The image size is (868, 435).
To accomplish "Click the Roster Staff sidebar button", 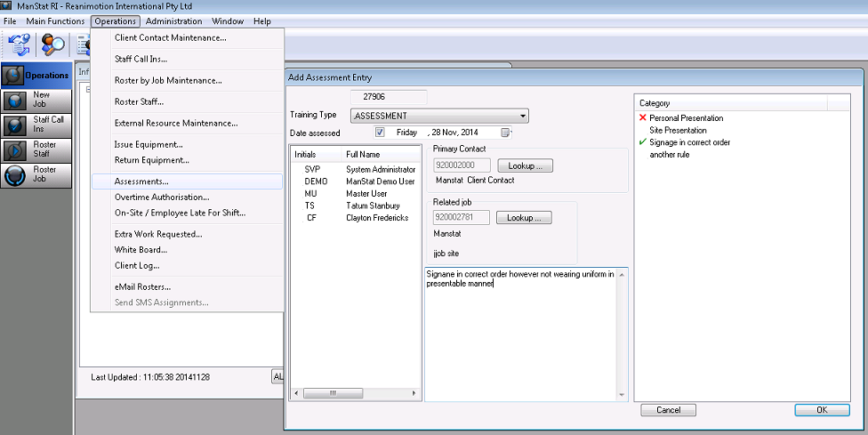I will tap(36, 149).
